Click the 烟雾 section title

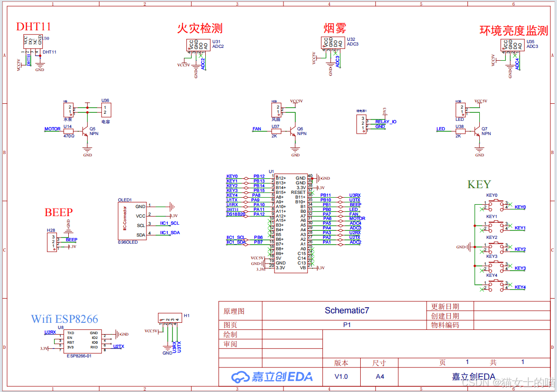335,28
